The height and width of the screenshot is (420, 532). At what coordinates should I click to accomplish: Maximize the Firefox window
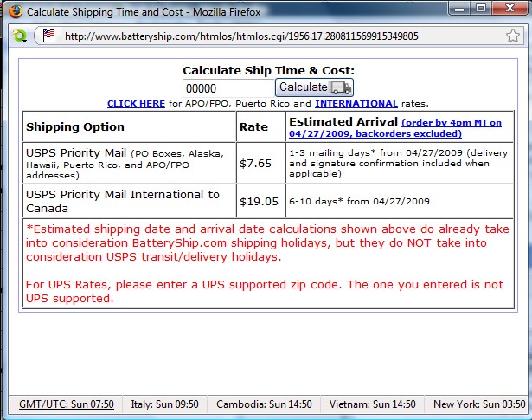[480, 8]
